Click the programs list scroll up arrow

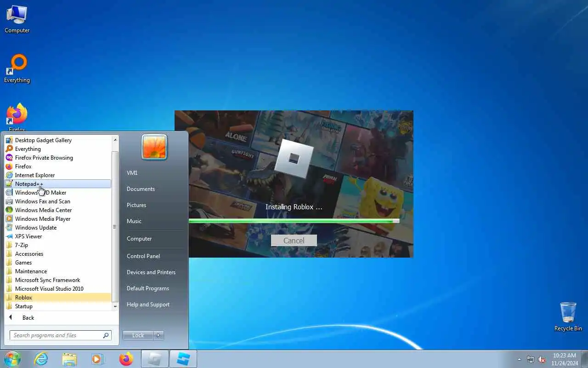[x=115, y=139]
